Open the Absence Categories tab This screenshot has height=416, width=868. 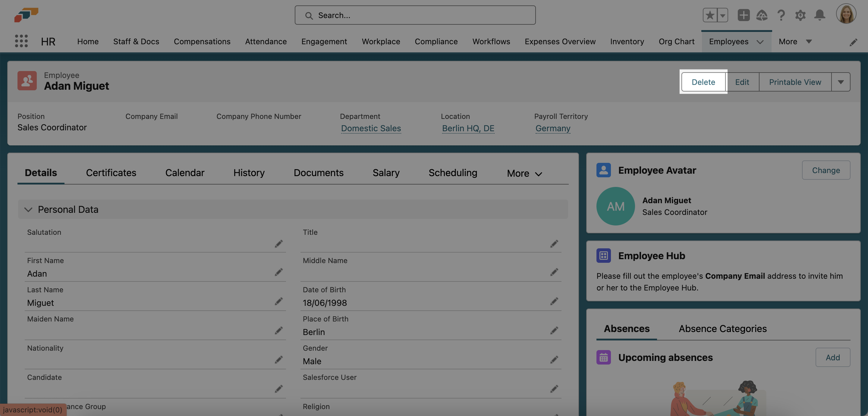point(722,328)
